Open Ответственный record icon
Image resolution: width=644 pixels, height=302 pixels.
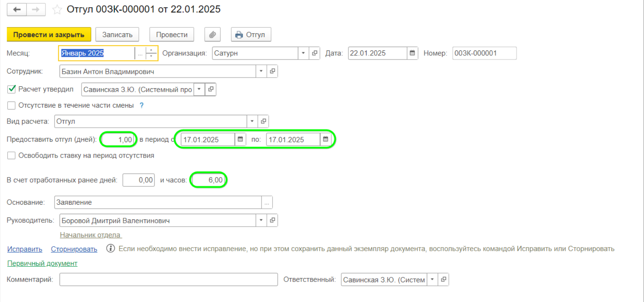click(x=443, y=280)
